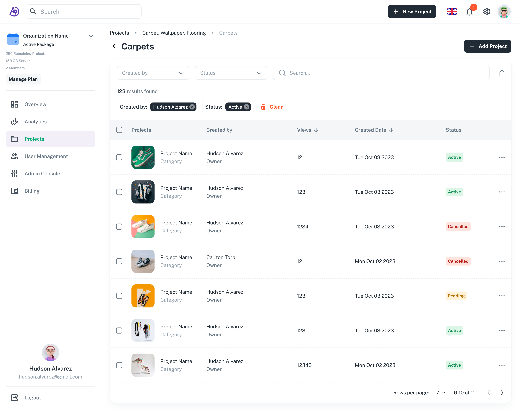This screenshot has width=520, height=420.
Task: Expand the Organization Name chevron
Action: (x=91, y=36)
